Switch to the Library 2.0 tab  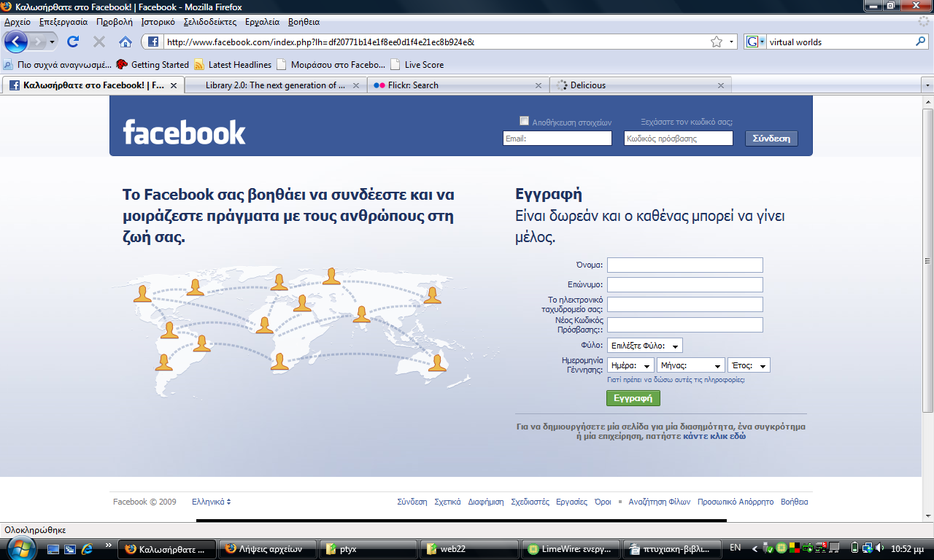point(276,85)
